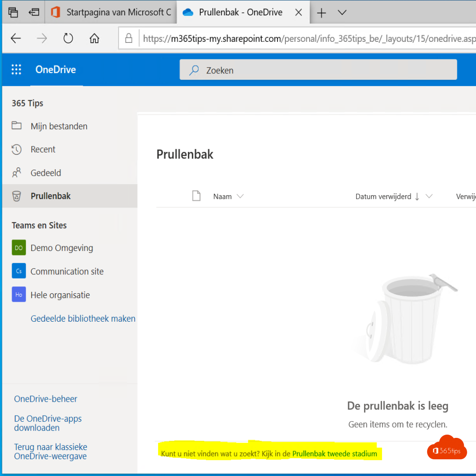The image size is (476, 476).
Task: Click the Zoeken search box
Action: tap(318, 70)
